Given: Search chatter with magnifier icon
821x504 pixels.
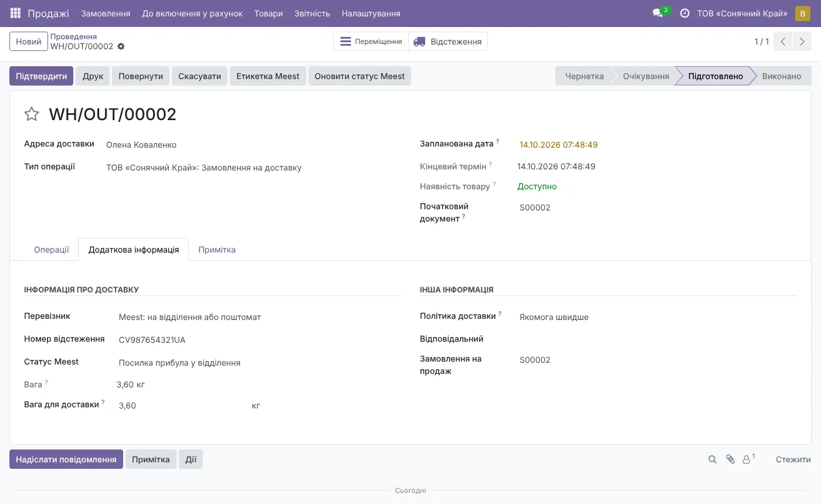Looking at the screenshot, I should tap(713, 459).
